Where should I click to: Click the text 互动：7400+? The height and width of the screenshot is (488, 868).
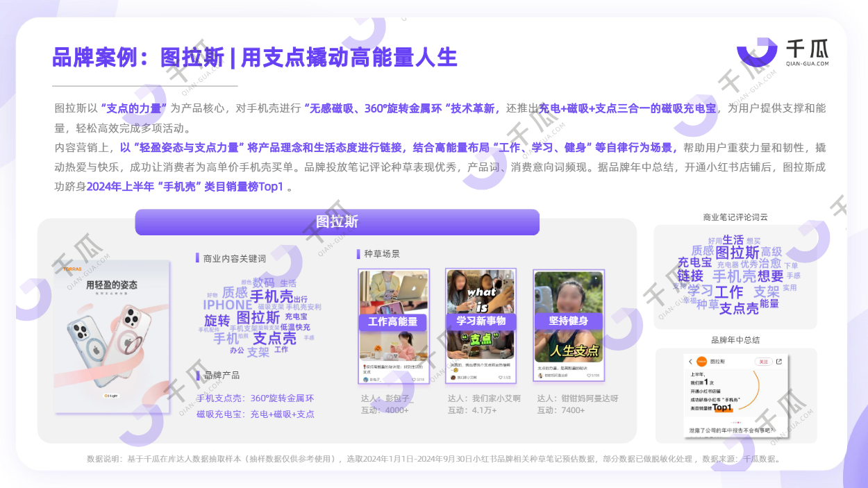click(x=560, y=410)
